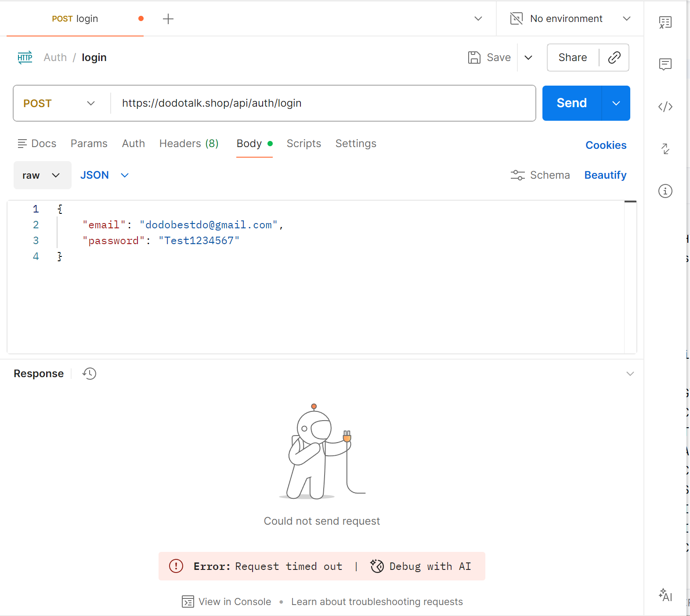Click the Auth breadcrumb folder
The image size is (690, 616).
tap(55, 58)
